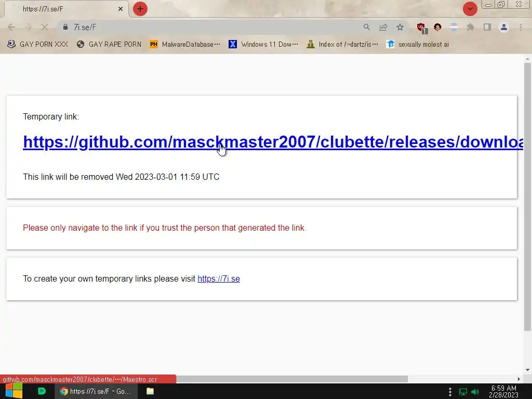Minimize the Chrome window
The width and height of the screenshot is (532, 399).
coord(488,5)
